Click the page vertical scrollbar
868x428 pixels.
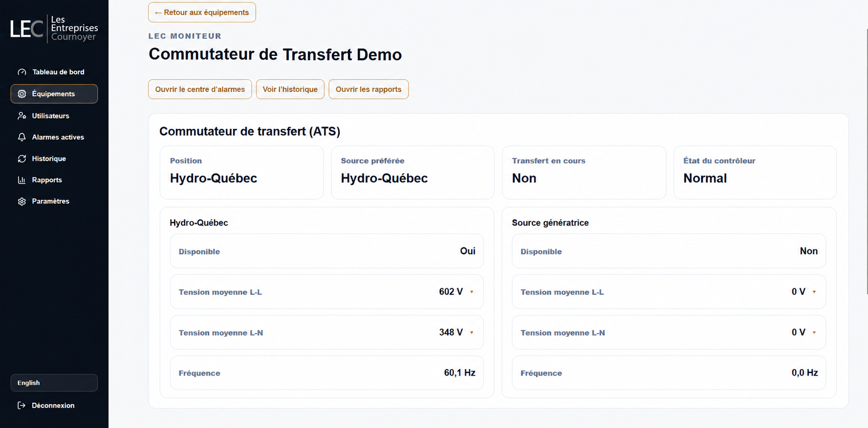coord(867,161)
